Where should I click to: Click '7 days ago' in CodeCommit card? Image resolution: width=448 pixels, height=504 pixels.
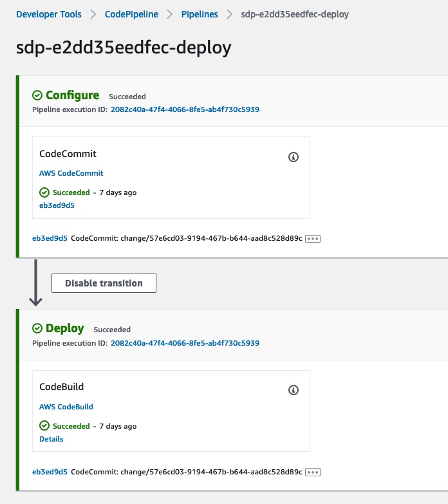[118, 192]
